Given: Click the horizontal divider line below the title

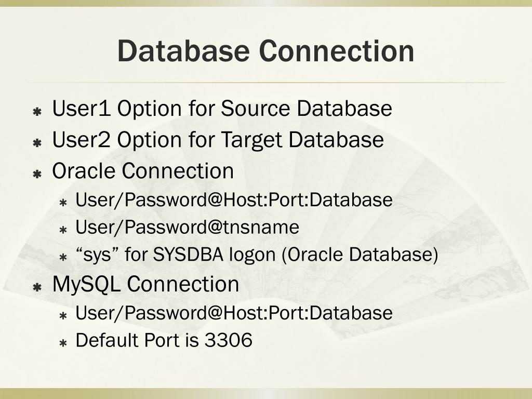Looking at the screenshot, I should pyautogui.click(x=265, y=83).
